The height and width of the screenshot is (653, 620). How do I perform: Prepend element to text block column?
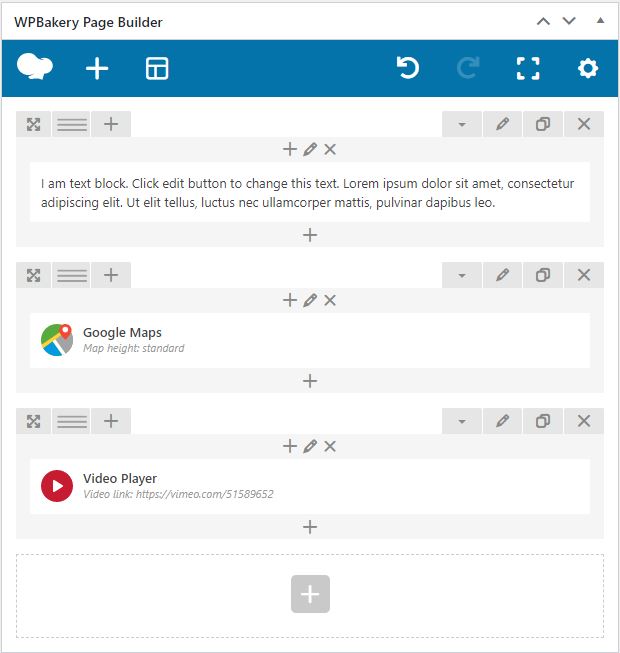click(x=290, y=149)
